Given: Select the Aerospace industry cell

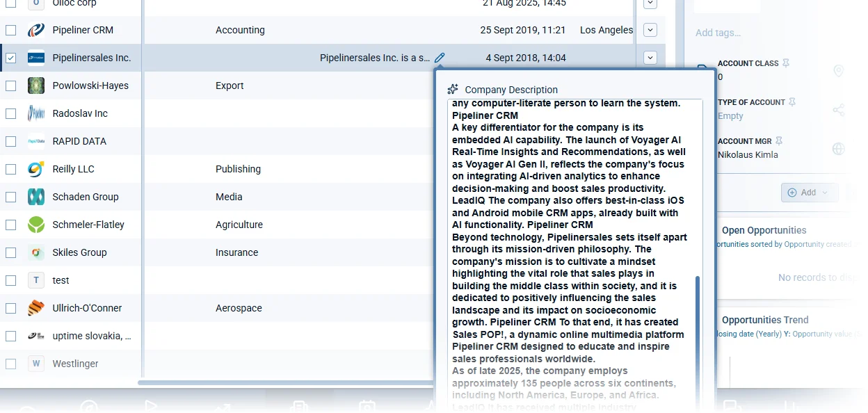Looking at the screenshot, I should click(x=239, y=308).
